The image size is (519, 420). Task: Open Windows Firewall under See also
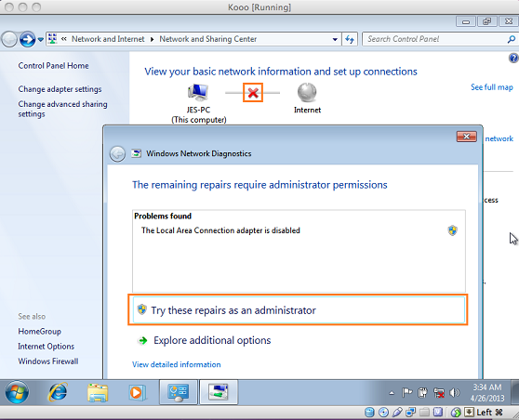(48, 361)
